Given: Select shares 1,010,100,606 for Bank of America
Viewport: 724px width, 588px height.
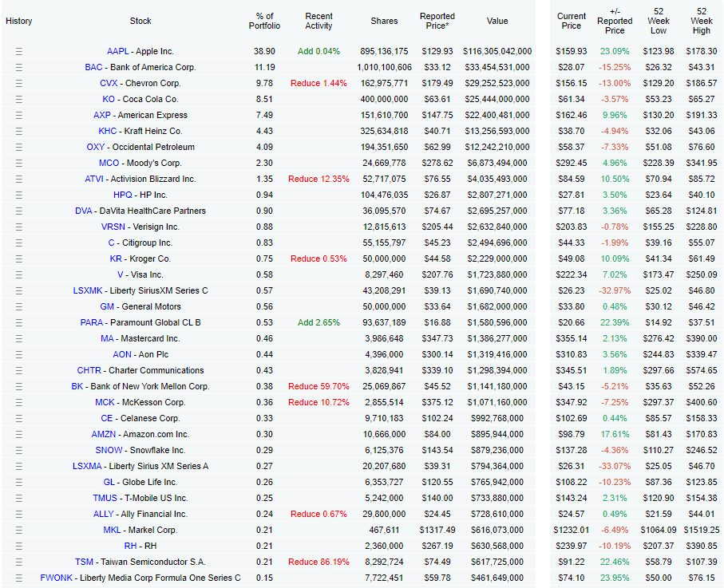Looking at the screenshot, I should 384,67.
